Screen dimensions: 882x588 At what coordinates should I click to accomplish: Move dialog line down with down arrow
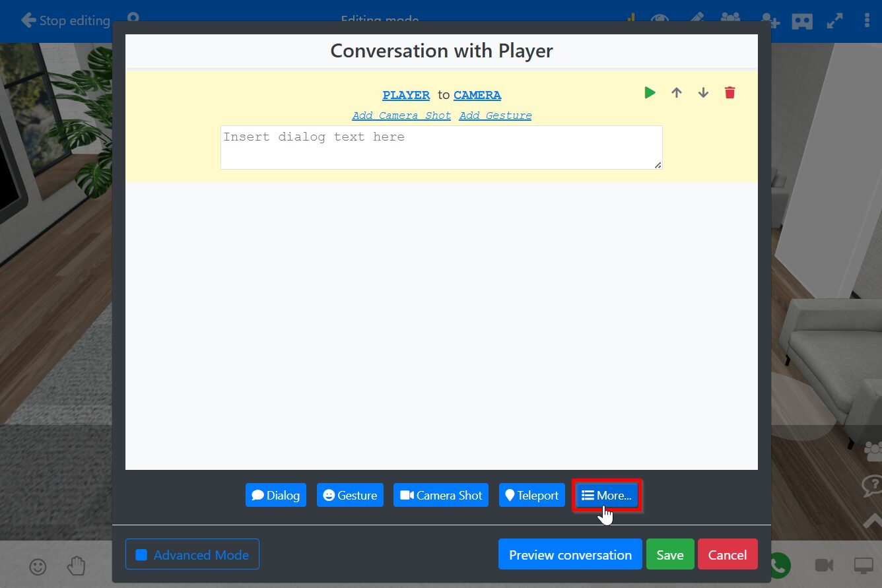pyautogui.click(x=703, y=93)
